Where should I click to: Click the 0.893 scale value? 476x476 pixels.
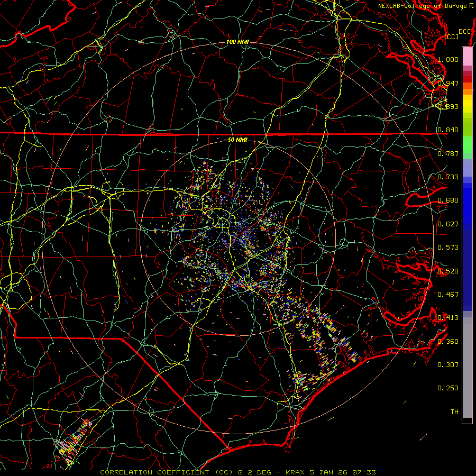[x=448, y=106]
